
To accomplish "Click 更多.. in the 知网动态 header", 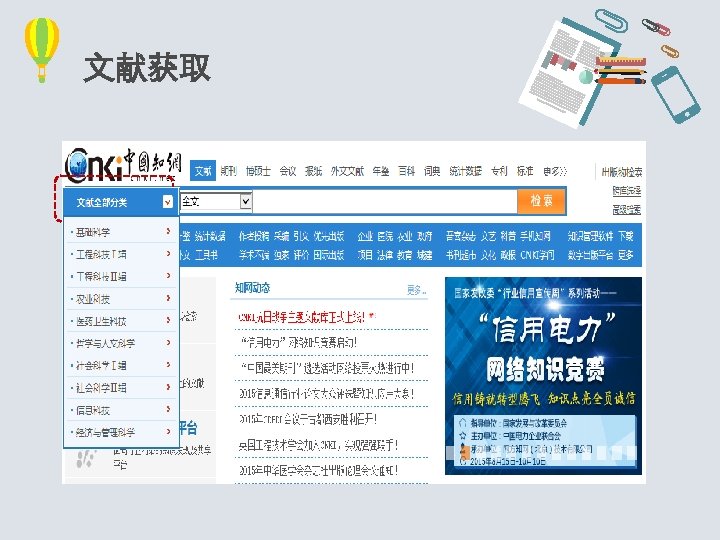I will (x=416, y=290).
